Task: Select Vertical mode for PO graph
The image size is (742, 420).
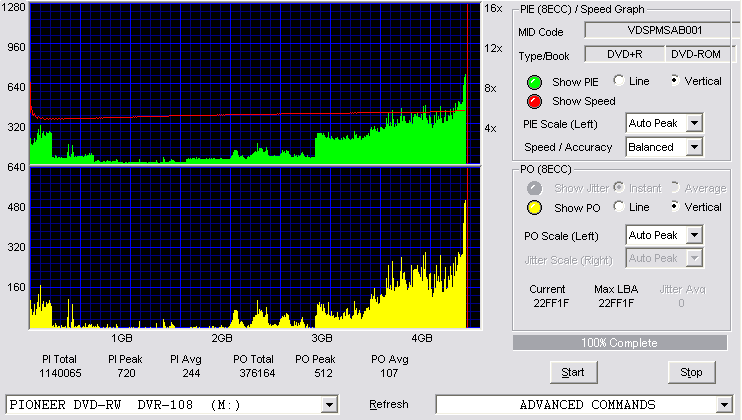Action: [674, 207]
